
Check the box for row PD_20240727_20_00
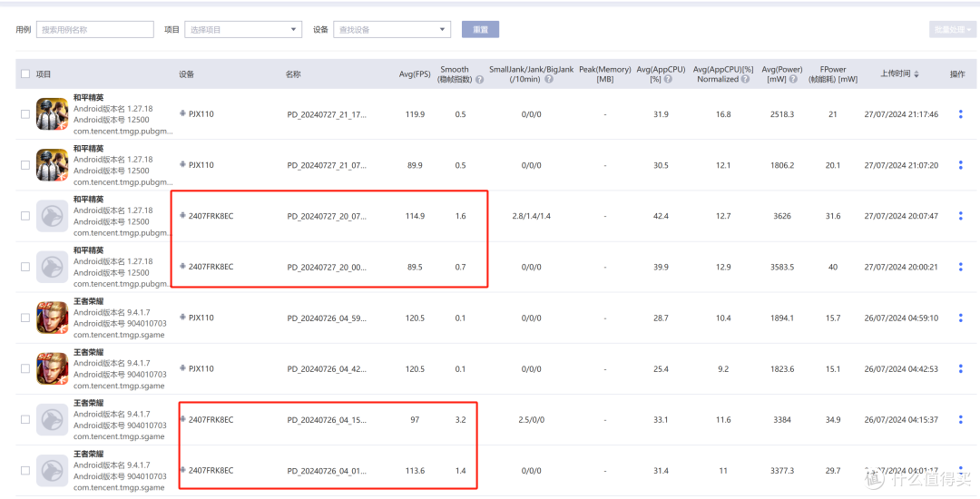coord(25,267)
